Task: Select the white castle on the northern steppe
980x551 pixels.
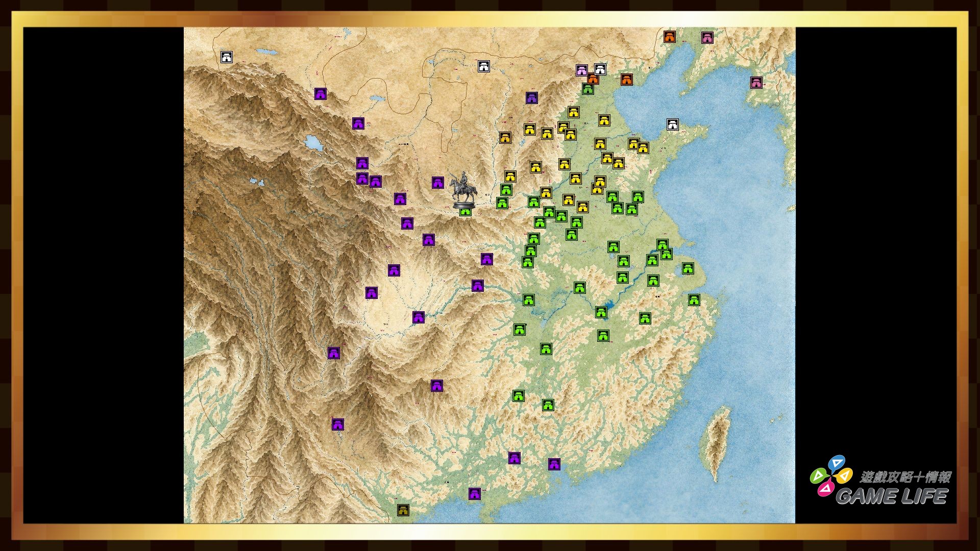Action: 484,66
